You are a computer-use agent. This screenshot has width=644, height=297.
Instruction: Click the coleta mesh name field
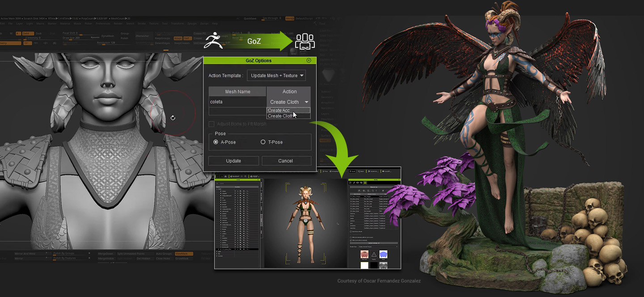237,102
